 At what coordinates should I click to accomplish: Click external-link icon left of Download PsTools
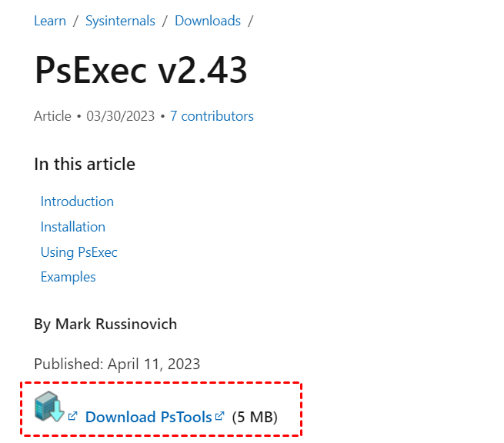pyautogui.click(x=72, y=415)
